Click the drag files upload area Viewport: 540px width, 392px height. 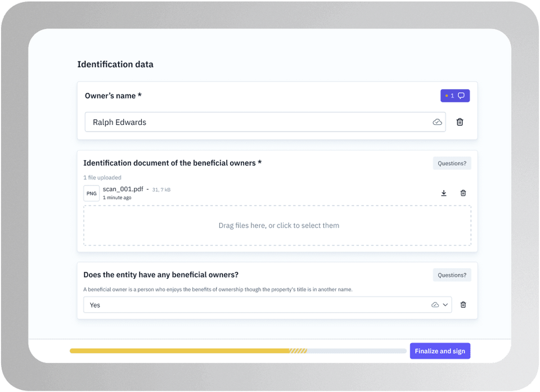click(x=277, y=226)
